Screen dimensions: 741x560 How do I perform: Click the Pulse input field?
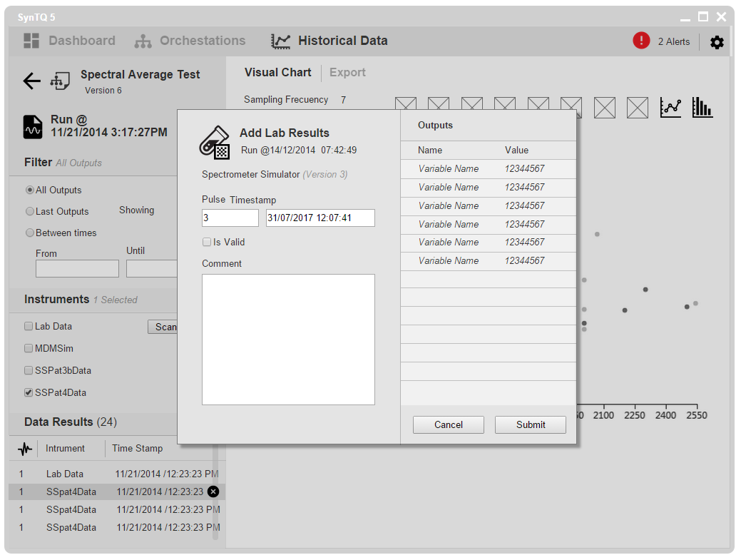coord(230,218)
